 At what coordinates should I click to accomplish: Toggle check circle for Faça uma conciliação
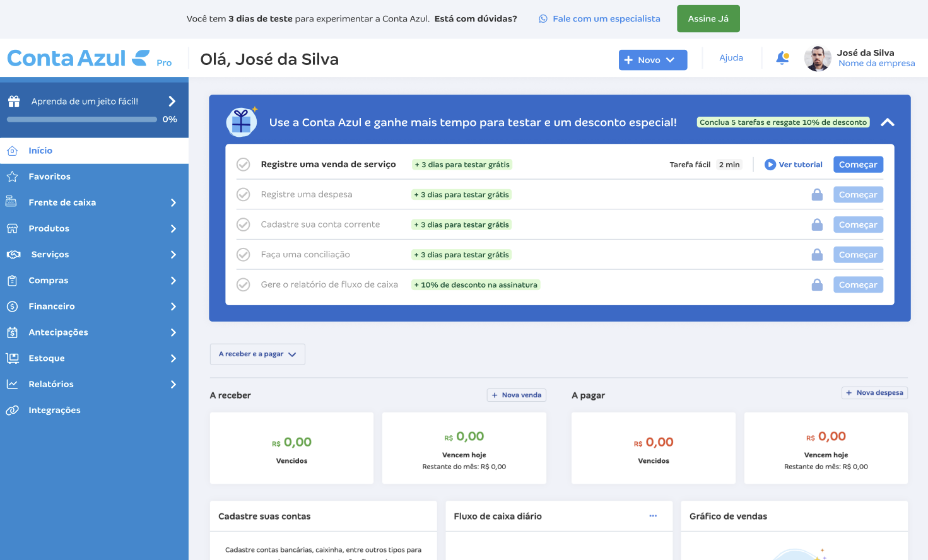243,255
